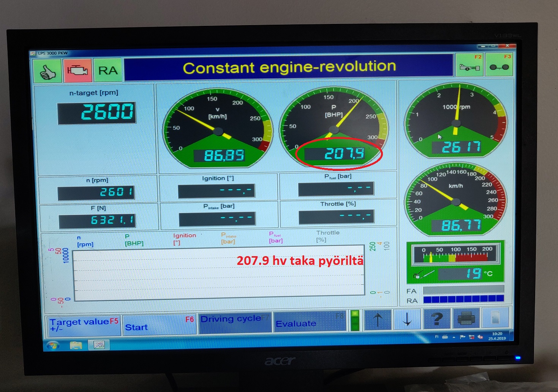This screenshot has width=558, height=392.
Task: Click the up arrow button
Action: [x=378, y=320]
